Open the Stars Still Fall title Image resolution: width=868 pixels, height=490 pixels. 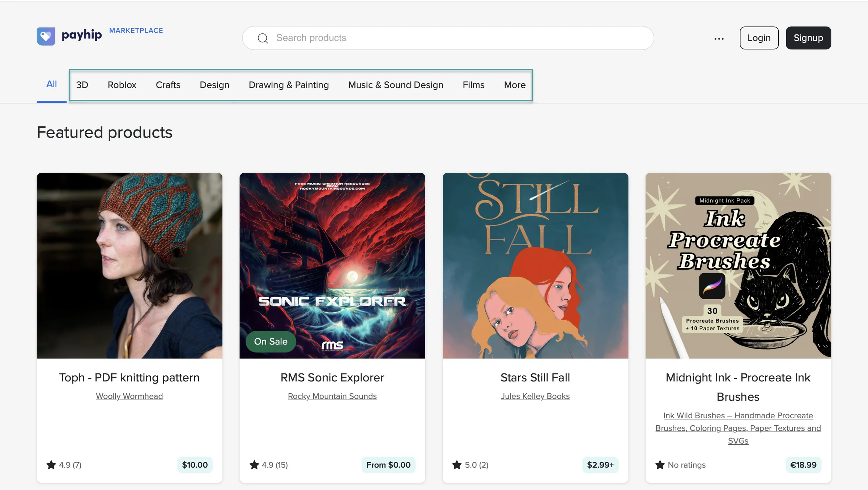(x=535, y=377)
